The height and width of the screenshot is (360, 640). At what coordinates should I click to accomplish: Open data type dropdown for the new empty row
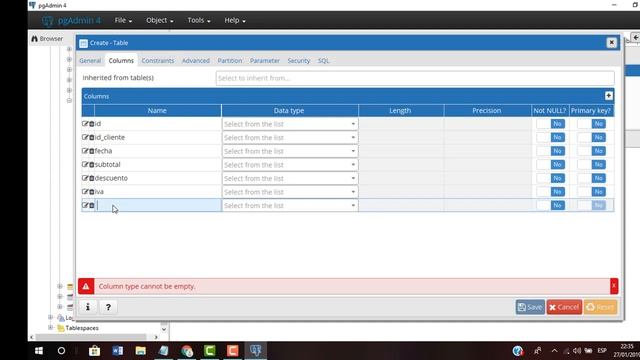290,205
